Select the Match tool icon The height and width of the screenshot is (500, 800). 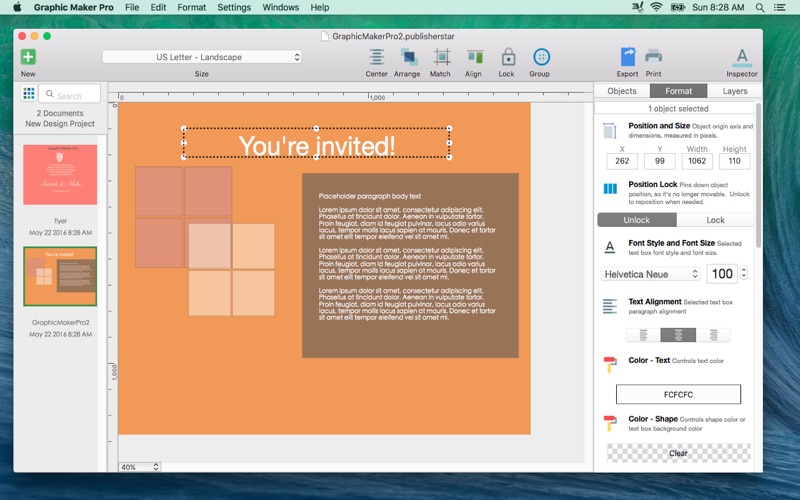click(442, 57)
